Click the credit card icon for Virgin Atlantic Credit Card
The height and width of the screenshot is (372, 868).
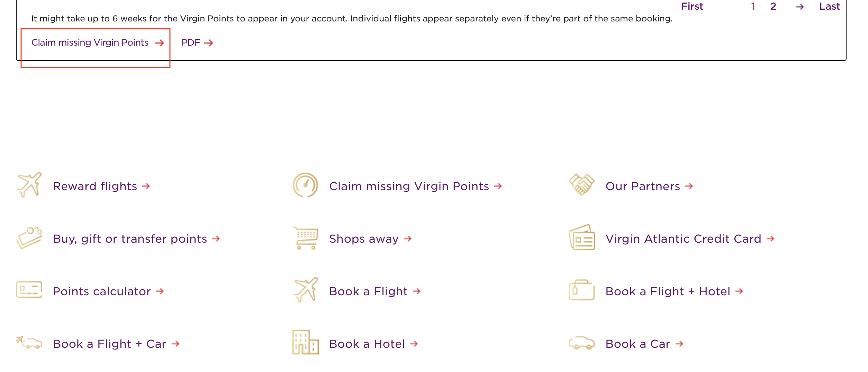point(582,238)
